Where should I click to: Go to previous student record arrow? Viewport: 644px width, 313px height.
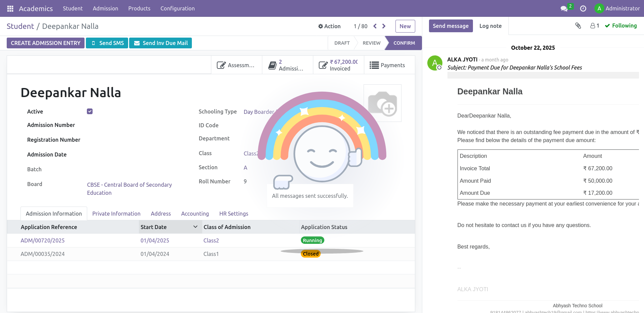click(x=375, y=26)
